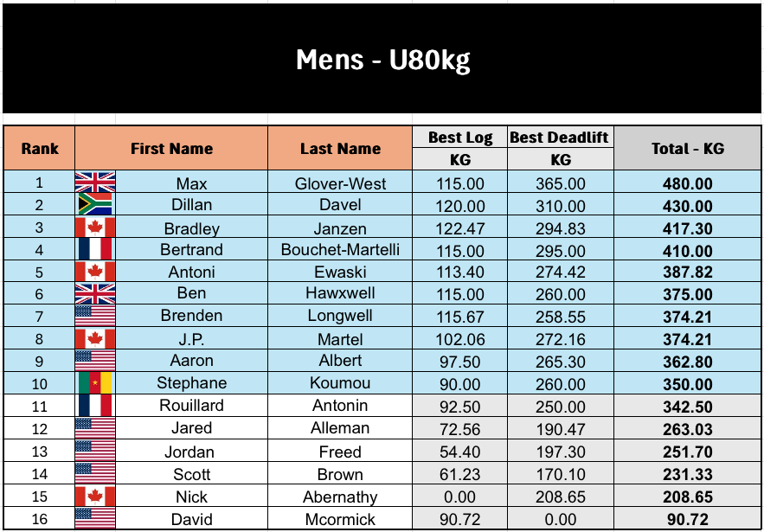Select the Total - KG header cell

(687, 149)
